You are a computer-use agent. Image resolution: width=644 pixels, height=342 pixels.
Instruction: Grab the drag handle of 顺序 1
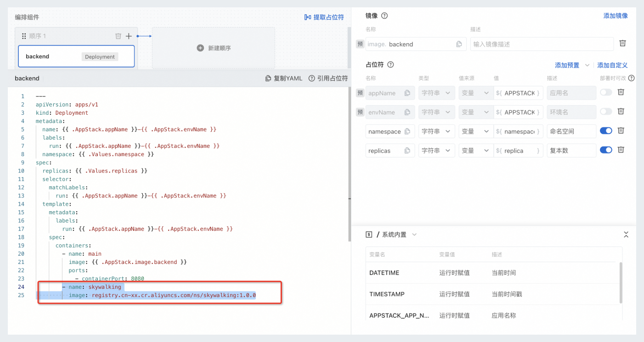(x=24, y=36)
